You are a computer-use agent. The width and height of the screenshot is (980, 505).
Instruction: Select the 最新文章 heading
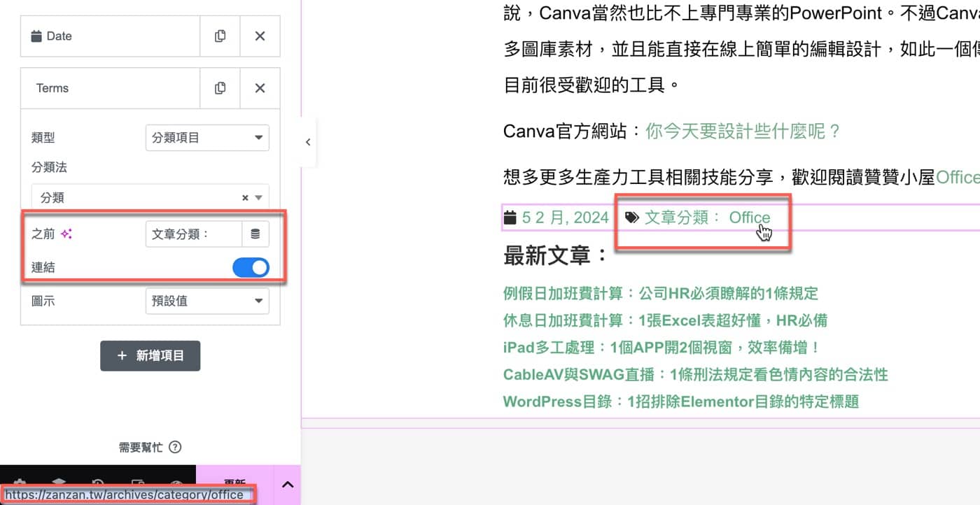(556, 255)
